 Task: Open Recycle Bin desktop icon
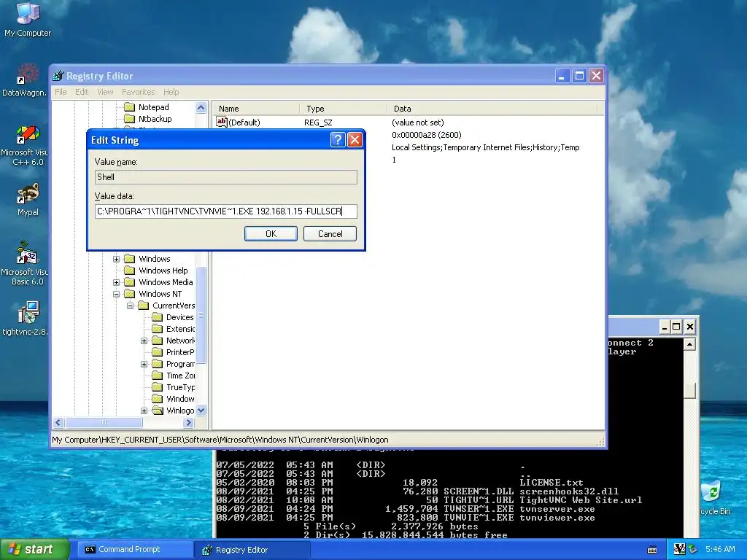[x=715, y=497]
